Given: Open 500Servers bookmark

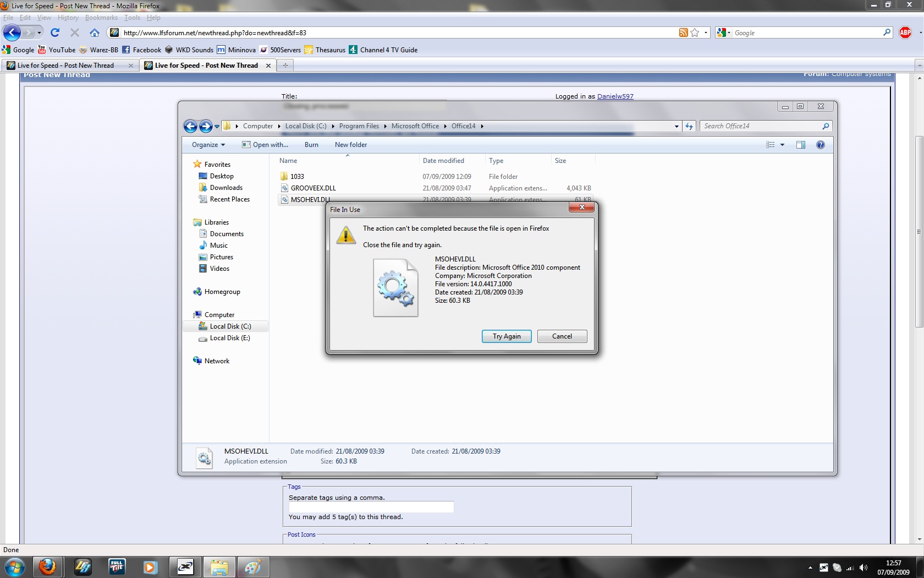Looking at the screenshot, I should pos(280,50).
